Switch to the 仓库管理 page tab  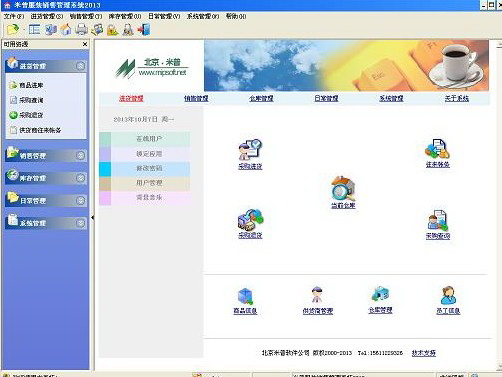coord(261,98)
